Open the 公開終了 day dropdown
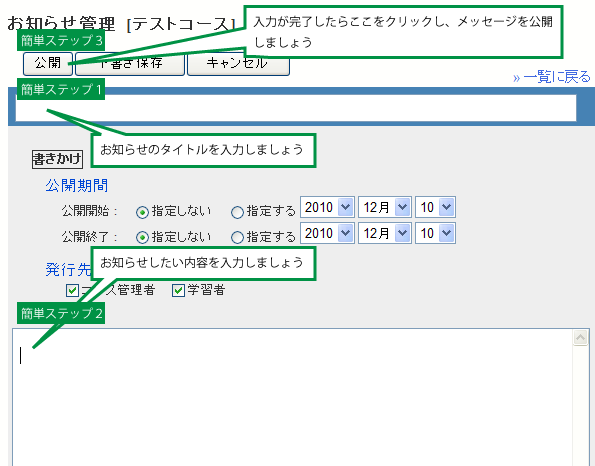Image resolution: width=595 pixels, height=466 pixels. tap(435, 233)
